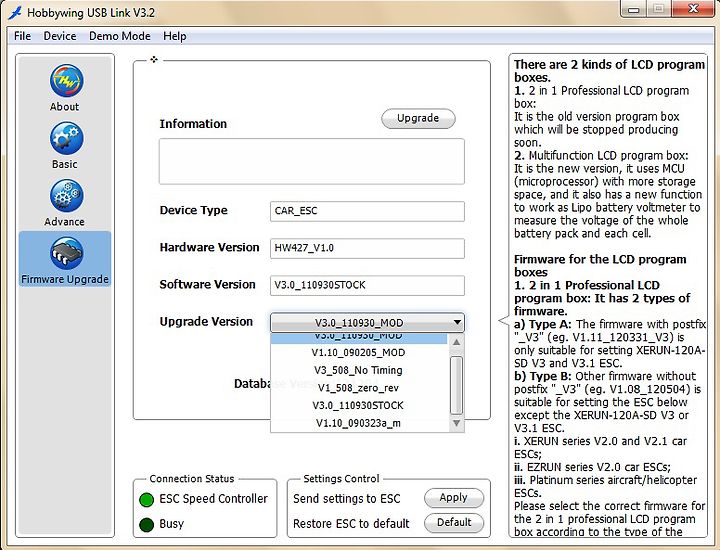Open the Device menu
This screenshot has width=720, height=550.
60,36
